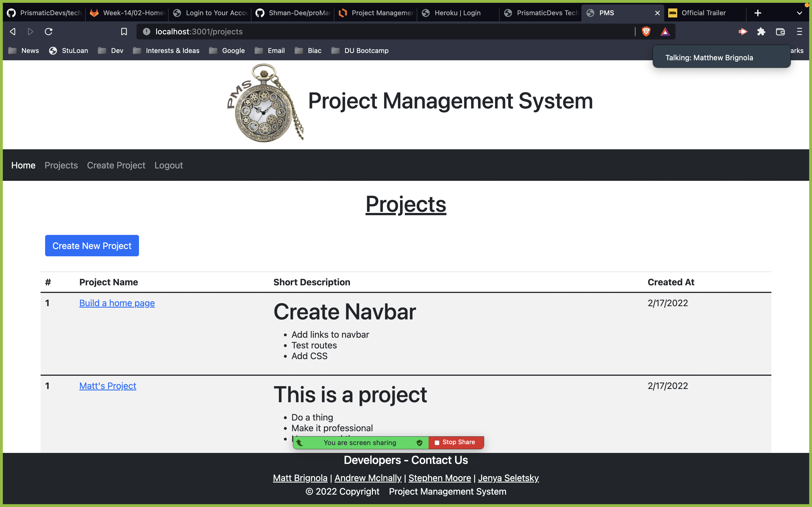
Task: Click the Brave Rewards triangle icon
Action: 665,32
